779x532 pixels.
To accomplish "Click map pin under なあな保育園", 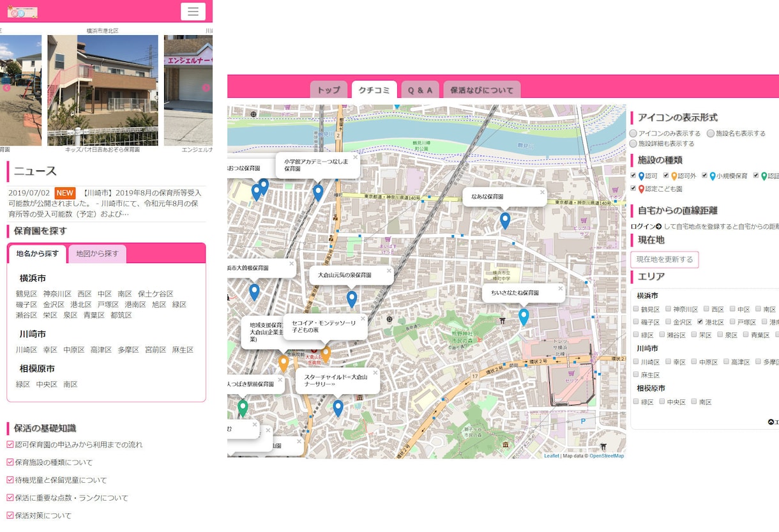I will 505,221.
